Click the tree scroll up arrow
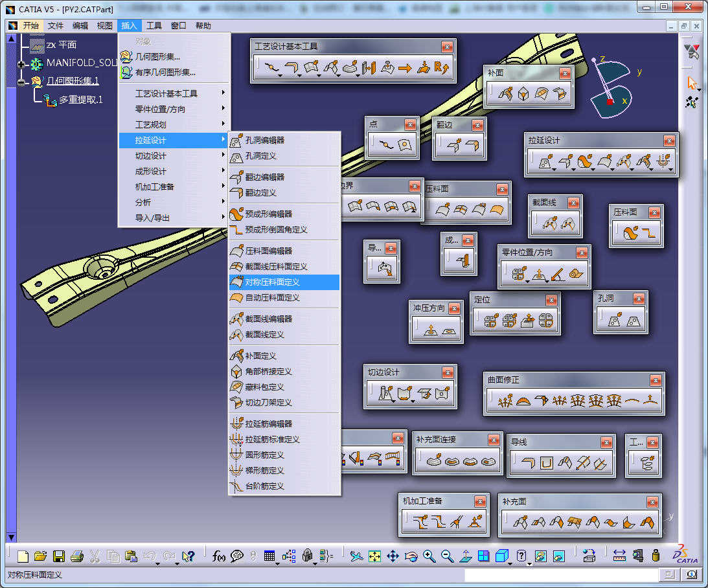 click(11, 39)
